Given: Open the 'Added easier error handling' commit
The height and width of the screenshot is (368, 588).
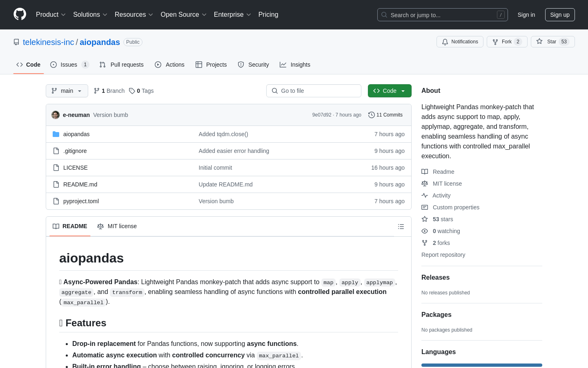Looking at the screenshot, I should 234,151.
